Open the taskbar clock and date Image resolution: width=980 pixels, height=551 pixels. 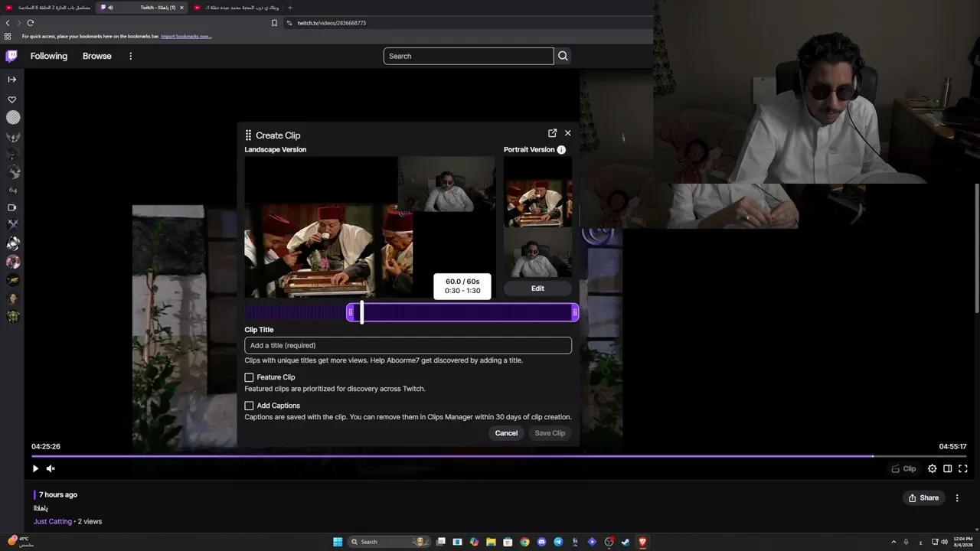coord(963,542)
